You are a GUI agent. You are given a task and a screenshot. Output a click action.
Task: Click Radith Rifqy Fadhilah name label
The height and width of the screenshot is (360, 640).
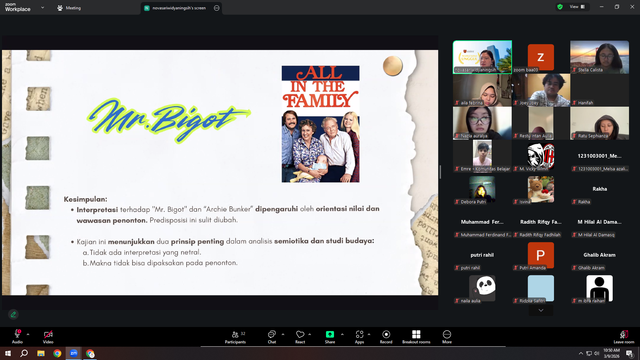[540, 235]
